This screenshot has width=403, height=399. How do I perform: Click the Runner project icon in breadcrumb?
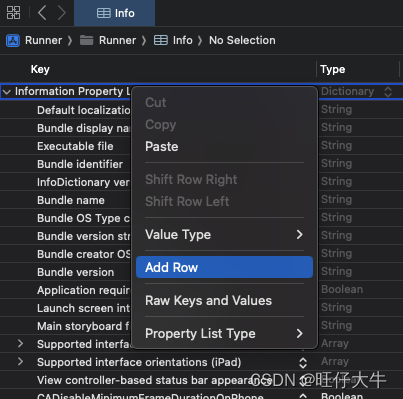pos(13,41)
